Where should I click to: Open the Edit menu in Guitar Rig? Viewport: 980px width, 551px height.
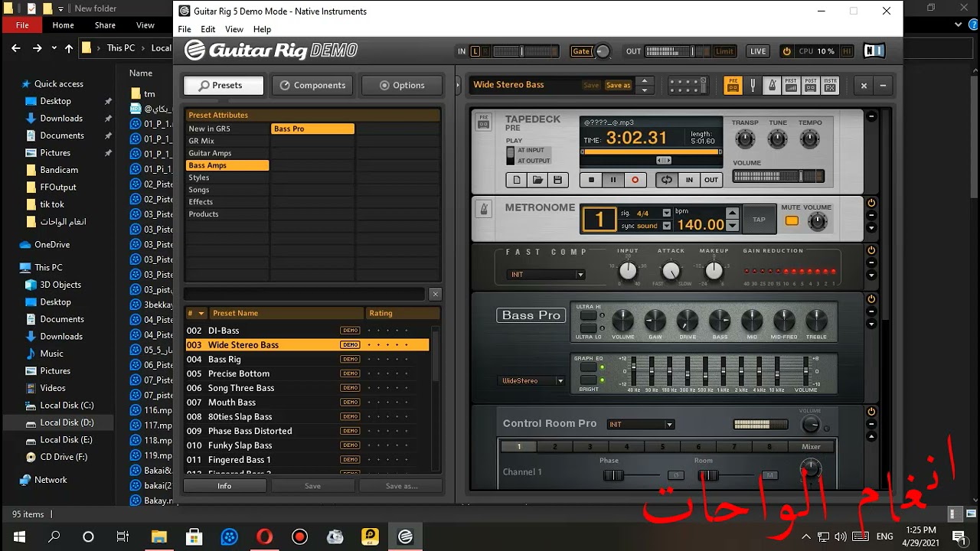pos(208,29)
